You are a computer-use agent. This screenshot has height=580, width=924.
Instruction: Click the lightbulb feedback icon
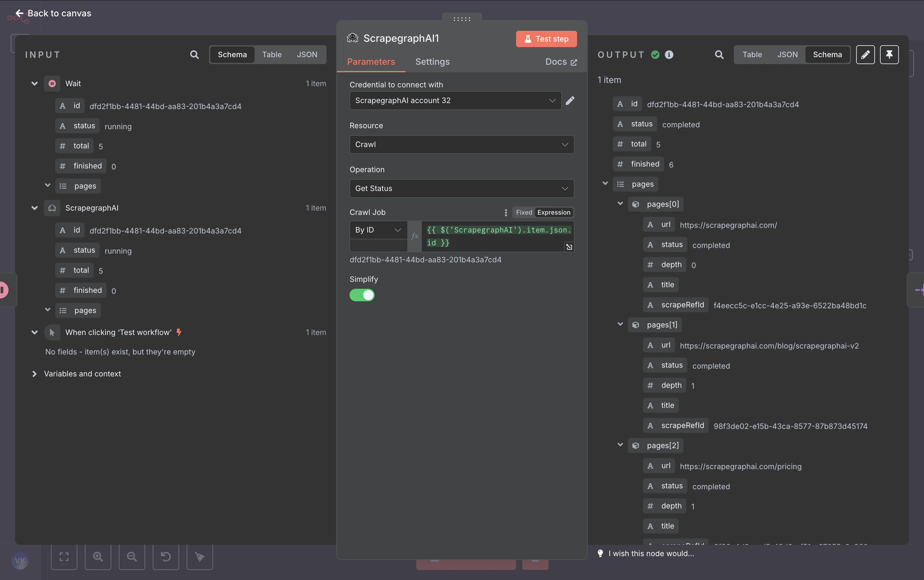point(601,553)
